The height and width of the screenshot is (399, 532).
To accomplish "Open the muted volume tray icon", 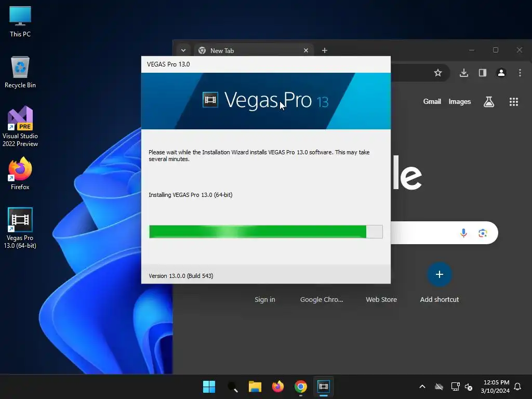I will pos(469,387).
